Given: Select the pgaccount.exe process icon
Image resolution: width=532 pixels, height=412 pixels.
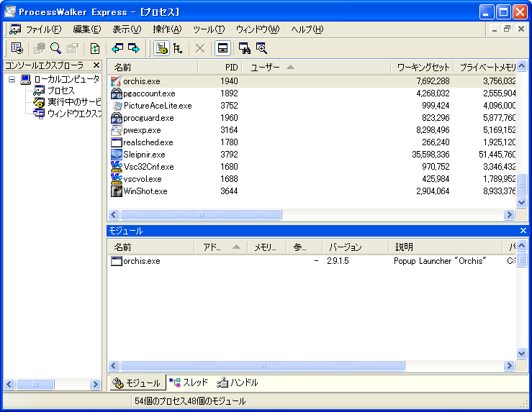Looking at the screenshot, I should (116, 93).
